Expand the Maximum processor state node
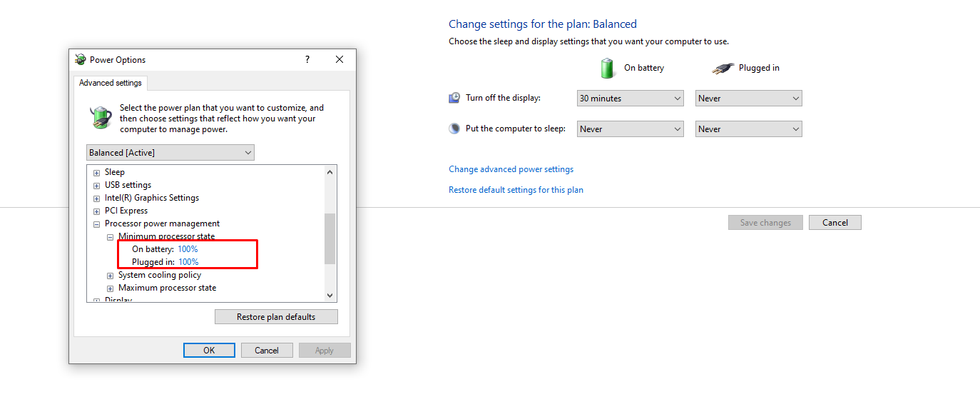 click(110, 288)
